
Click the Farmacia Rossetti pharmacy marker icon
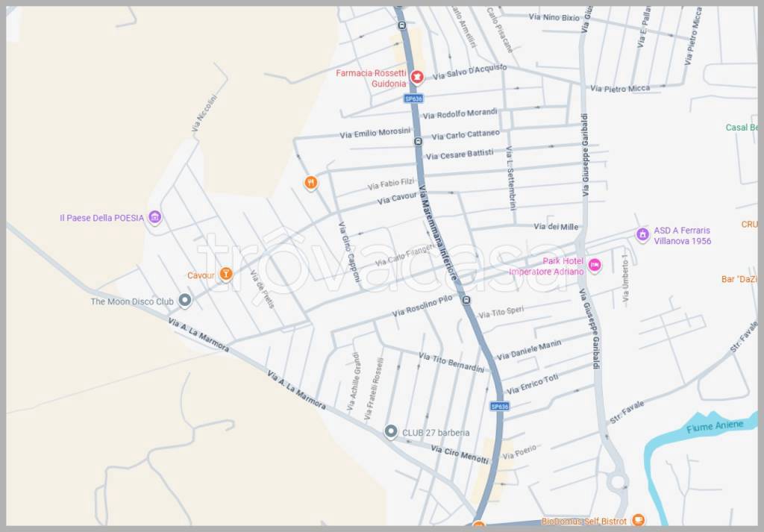tap(418, 77)
